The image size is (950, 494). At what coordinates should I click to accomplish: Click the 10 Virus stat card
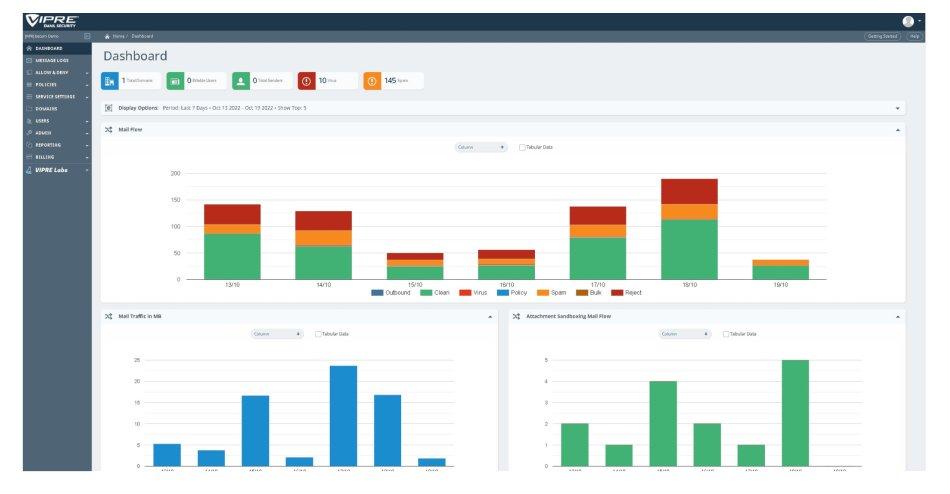(328, 81)
